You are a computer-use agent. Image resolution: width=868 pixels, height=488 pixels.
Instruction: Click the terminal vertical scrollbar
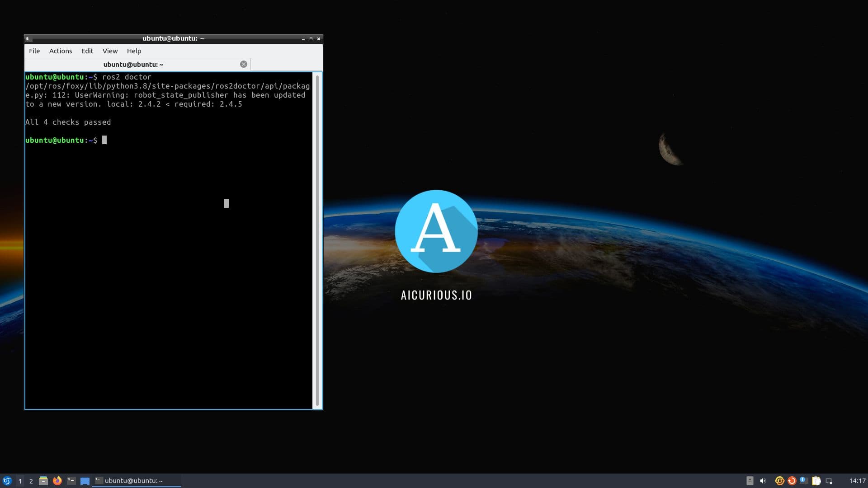pos(317,239)
